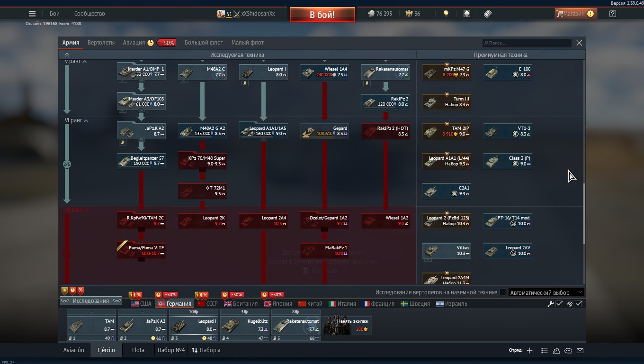644x364 pixels.
Task: Select Kugelblitz crew slot
Action: (x=245, y=326)
